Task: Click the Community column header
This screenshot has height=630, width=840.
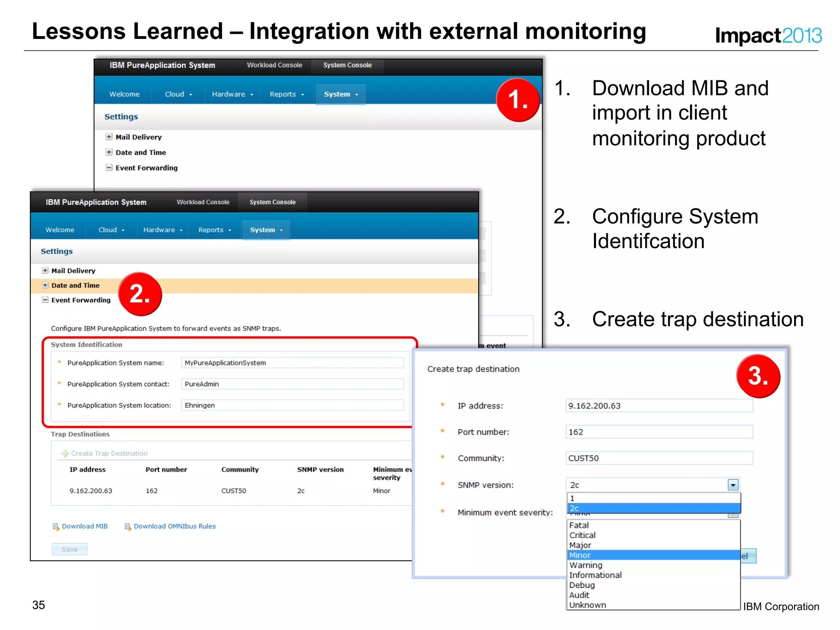Action: (x=240, y=470)
